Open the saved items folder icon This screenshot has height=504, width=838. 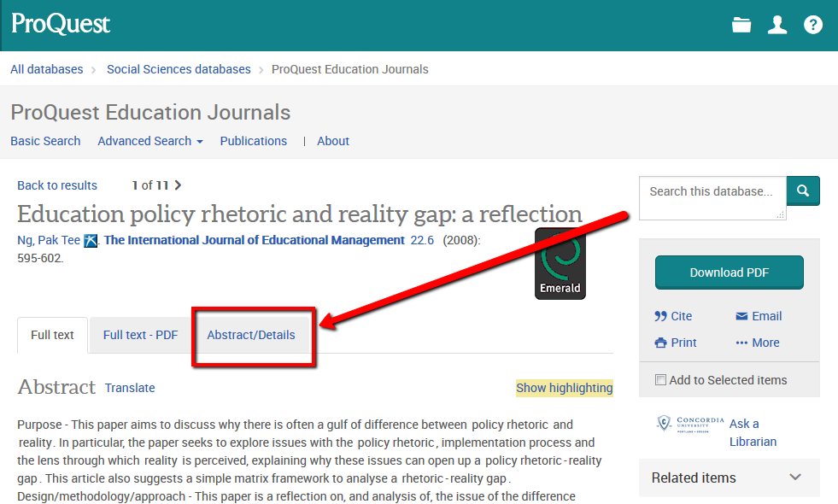click(x=741, y=25)
